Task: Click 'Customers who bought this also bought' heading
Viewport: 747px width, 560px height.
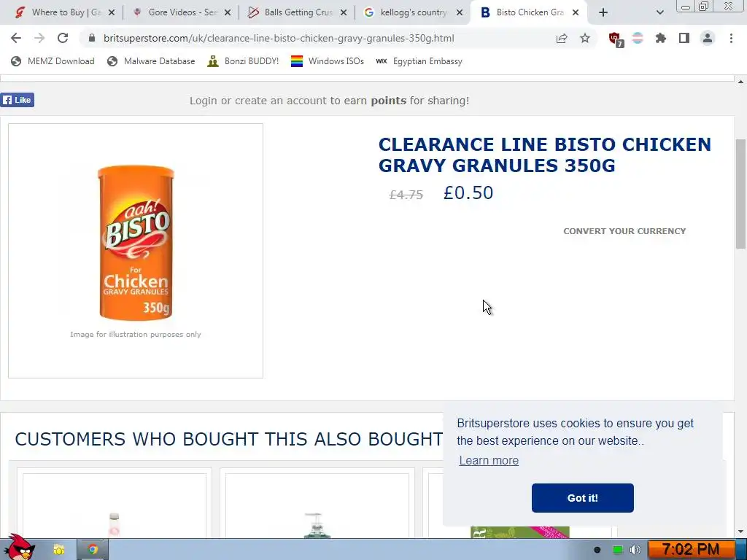Action: coord(228,439)
